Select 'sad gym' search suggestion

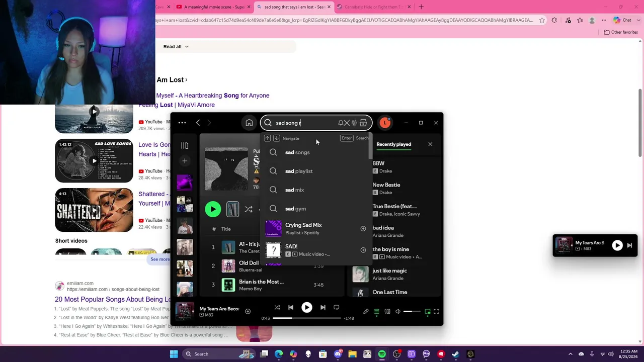click(317, 209)
